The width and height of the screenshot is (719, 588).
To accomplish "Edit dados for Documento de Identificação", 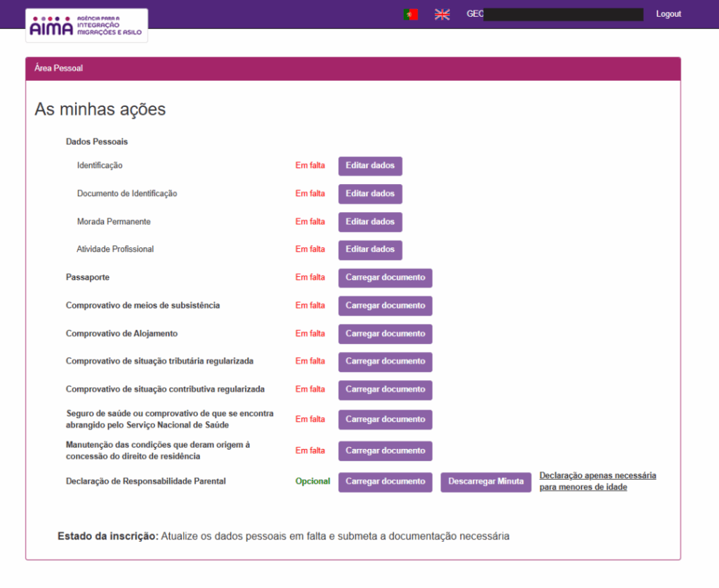I will click(370, 194).
